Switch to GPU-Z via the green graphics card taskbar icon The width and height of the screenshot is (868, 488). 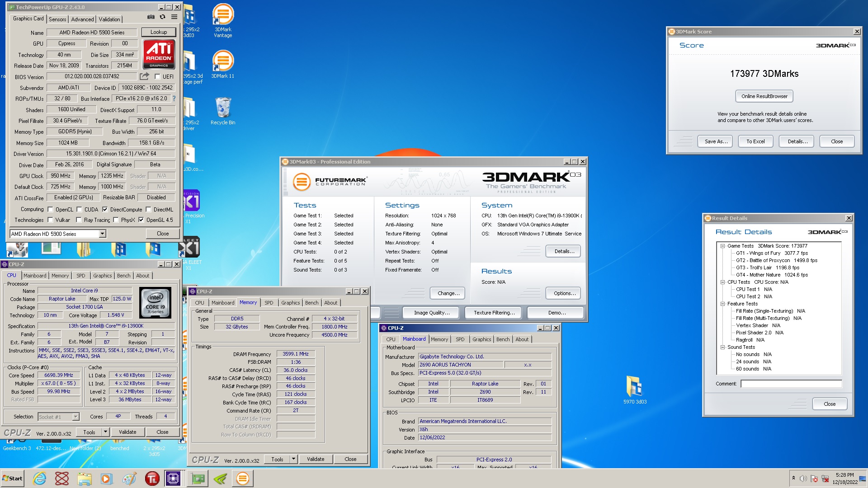coord(198,479)
